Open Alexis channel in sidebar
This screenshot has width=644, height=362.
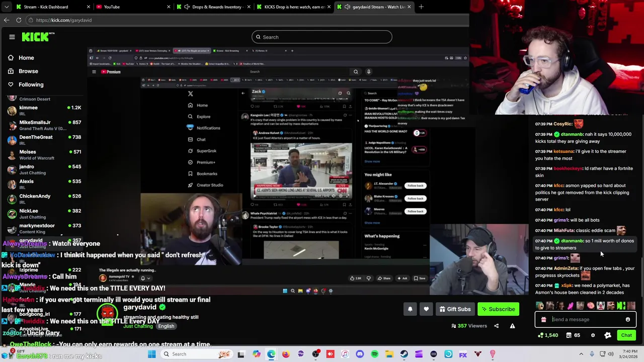point(44,184)
